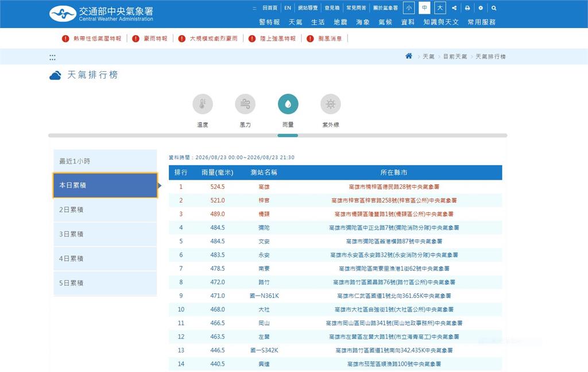Click the 472.0 rainfall value
The image size is (588, 372).
pos(218,282)
